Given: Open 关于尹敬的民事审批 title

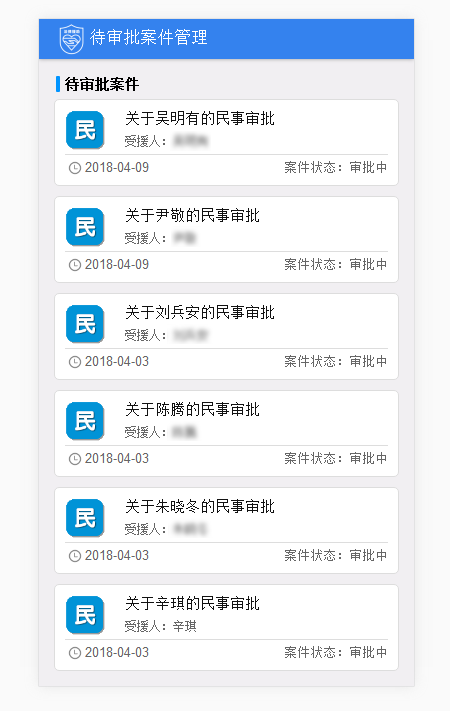Looking at the screenshot, I should [192, 216].
